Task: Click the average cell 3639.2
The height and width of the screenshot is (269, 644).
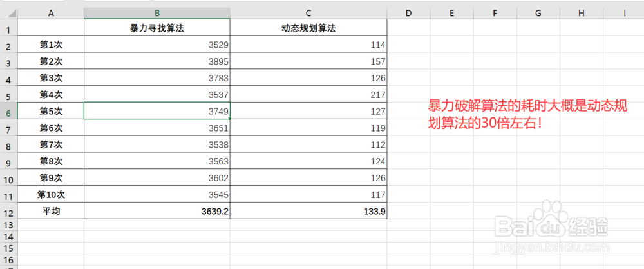Action: [x=157, y=210]
